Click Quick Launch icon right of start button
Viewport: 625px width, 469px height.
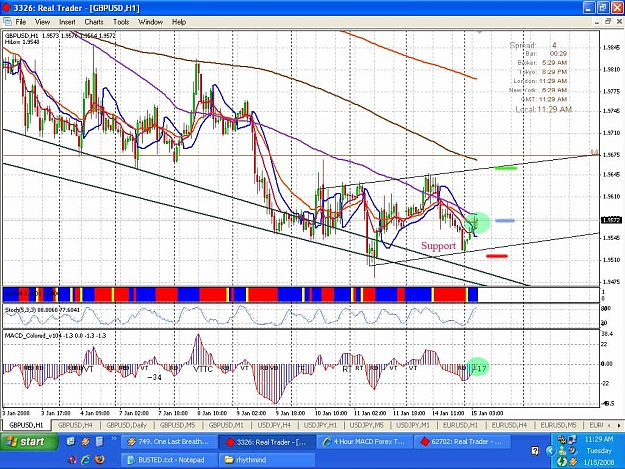(x=71, y=441)
